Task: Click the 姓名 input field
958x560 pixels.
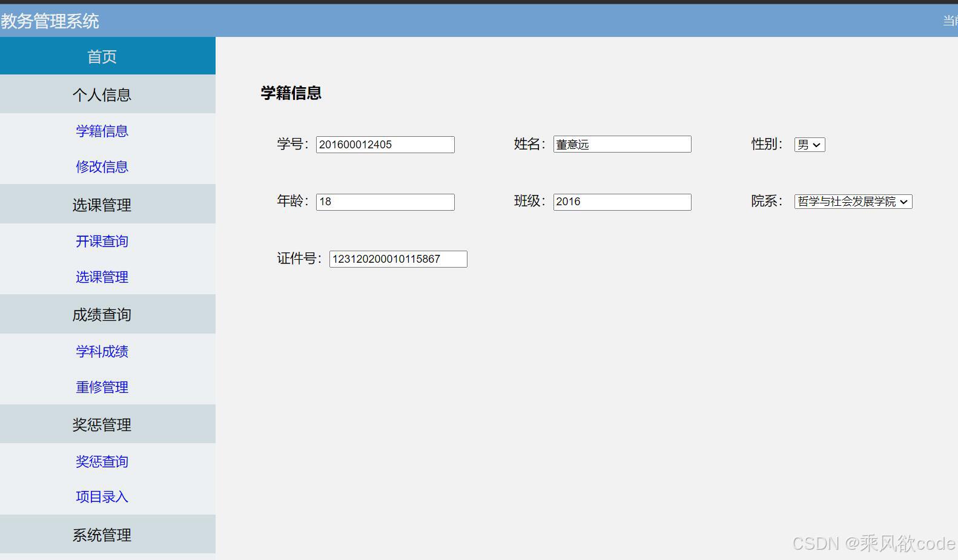Action: coord(622,144)
